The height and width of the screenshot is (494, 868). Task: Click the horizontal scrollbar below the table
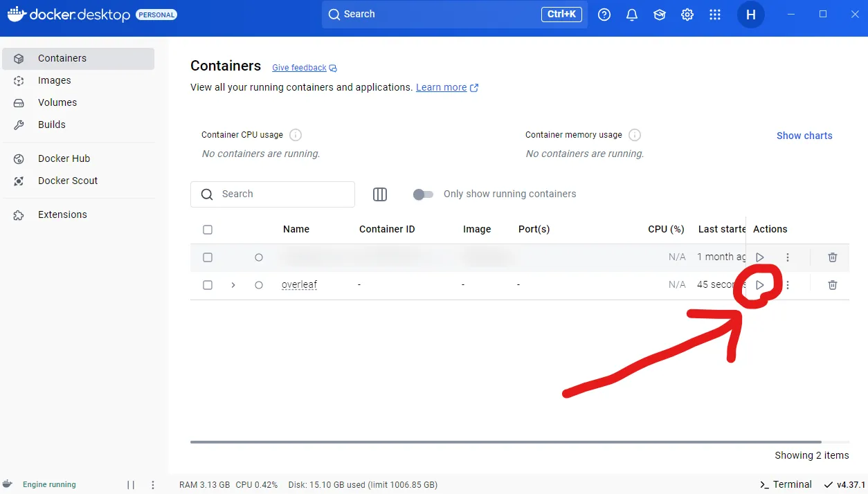505,441
